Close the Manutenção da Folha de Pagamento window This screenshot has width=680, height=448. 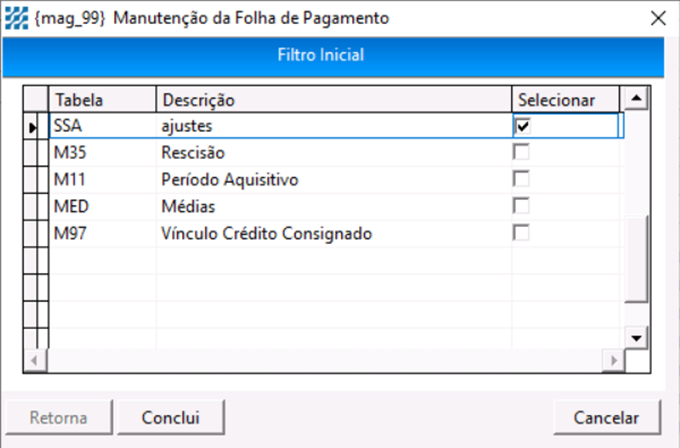(658, 18)
